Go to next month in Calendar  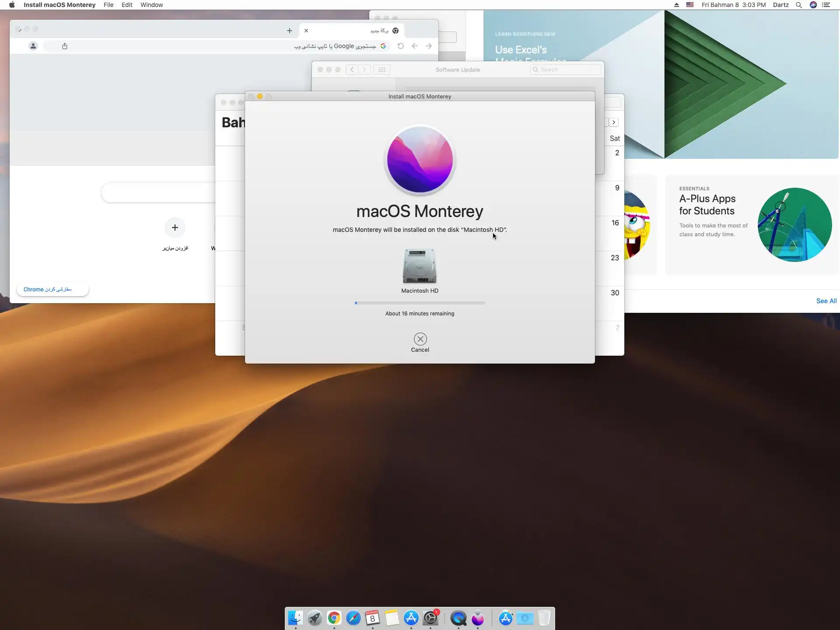(614, 122)
